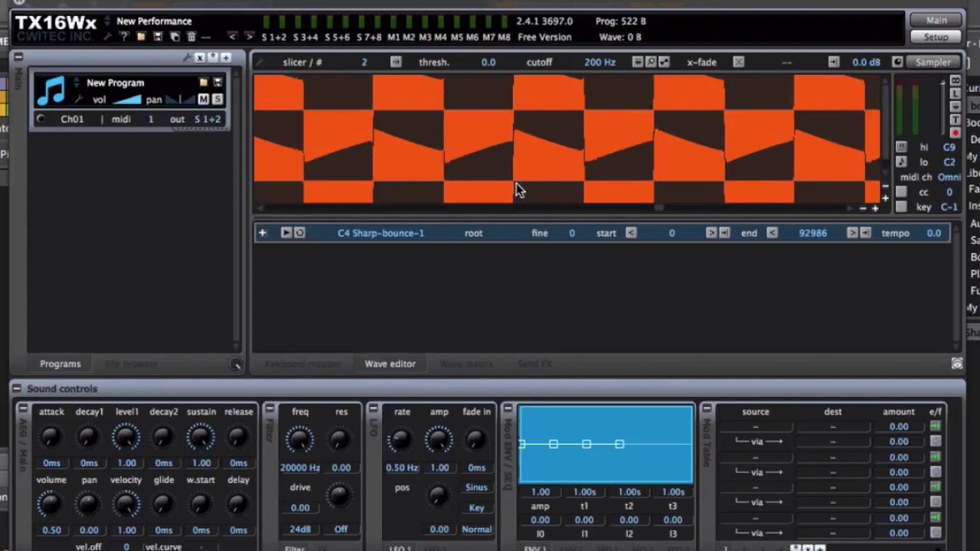The width and height of the screenshot is (980, 551).
Task: Collapse the Filter panel
Action: (269, 409)
